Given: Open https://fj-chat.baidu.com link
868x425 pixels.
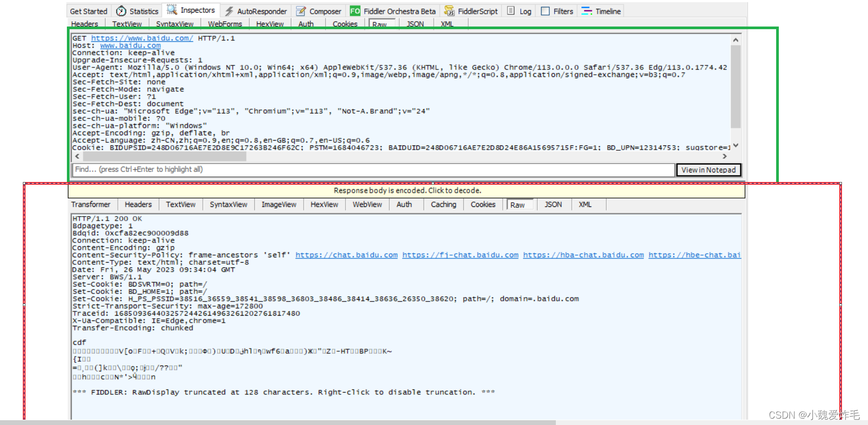Looking at the screenshot, I should (460, 255).
